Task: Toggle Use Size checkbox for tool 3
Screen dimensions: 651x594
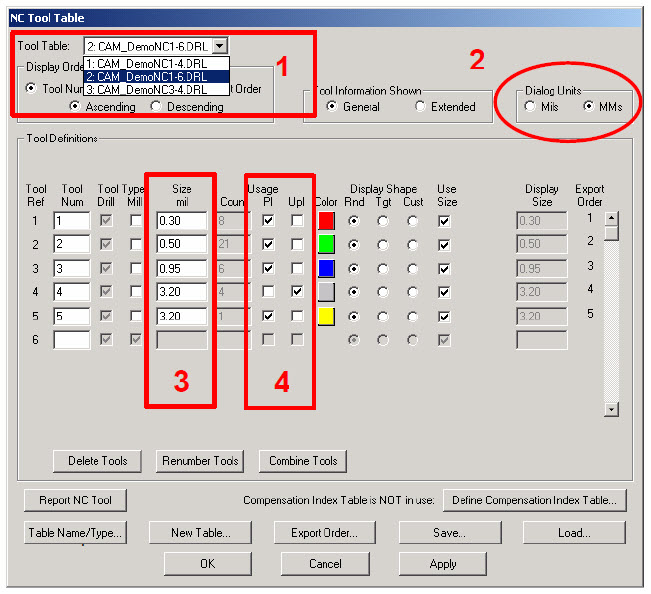Action: (x=444, y=269)
